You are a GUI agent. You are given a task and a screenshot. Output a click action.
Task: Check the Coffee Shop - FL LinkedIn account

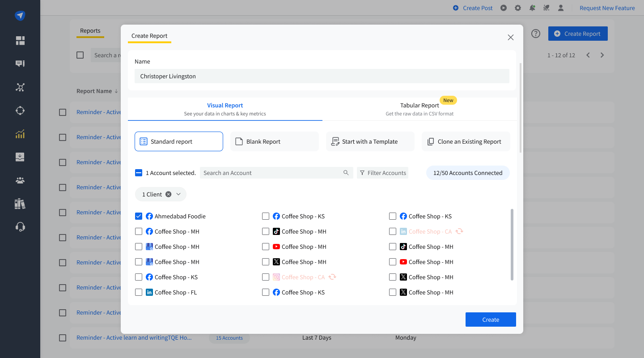[139, 292]
